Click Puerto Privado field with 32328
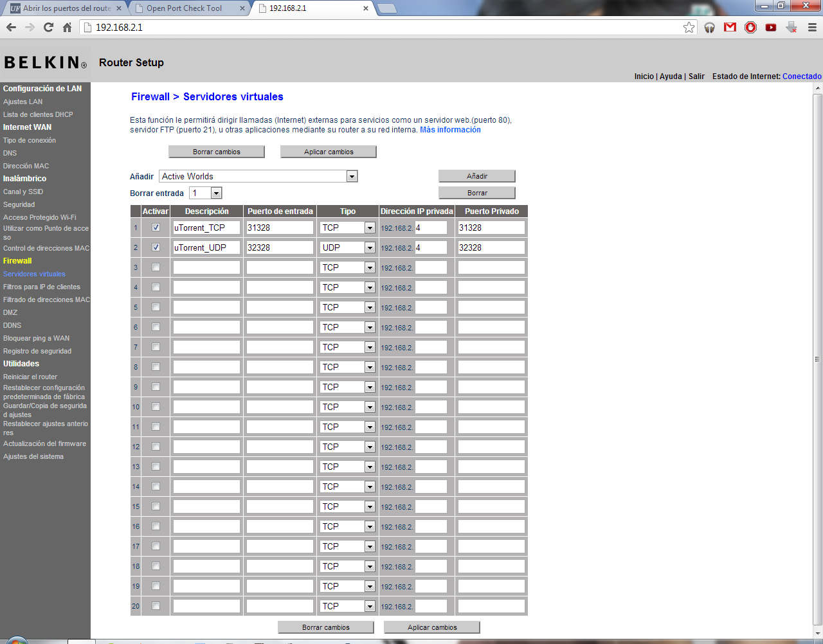823x644 pixels. (x=491, y=247)
